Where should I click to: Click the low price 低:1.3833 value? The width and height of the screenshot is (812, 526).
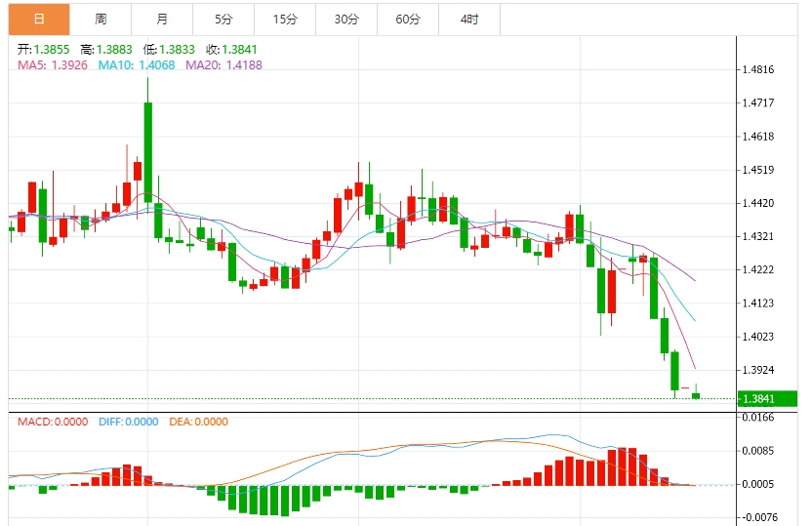pyautogui.click(x=169, y=49)
